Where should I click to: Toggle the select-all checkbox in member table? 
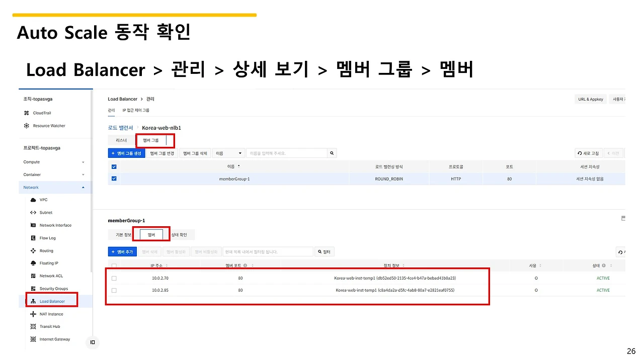[x=114, y=265]
